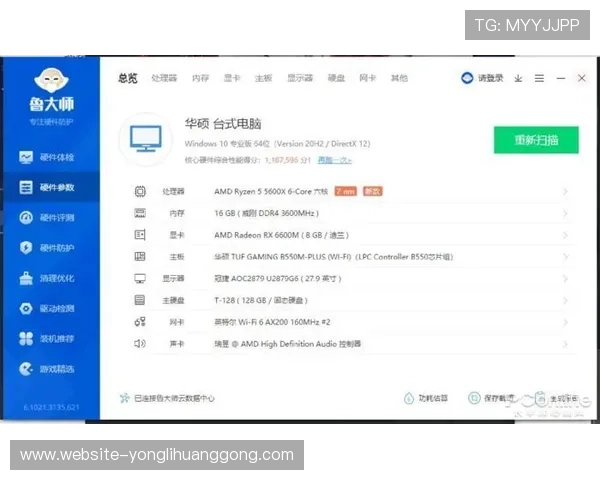Click the 主板 motherboard icon
This screenshot has height=480, width=600.
140,256
